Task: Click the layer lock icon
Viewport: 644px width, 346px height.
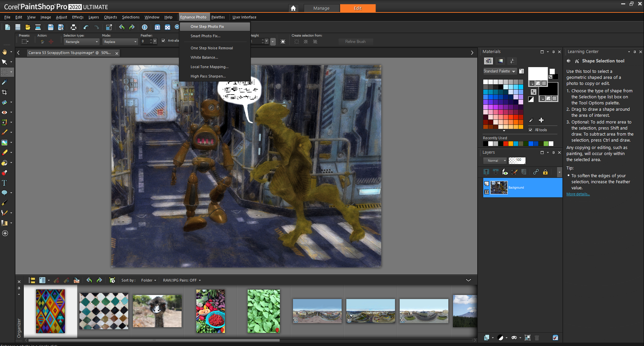Action: 545,172
